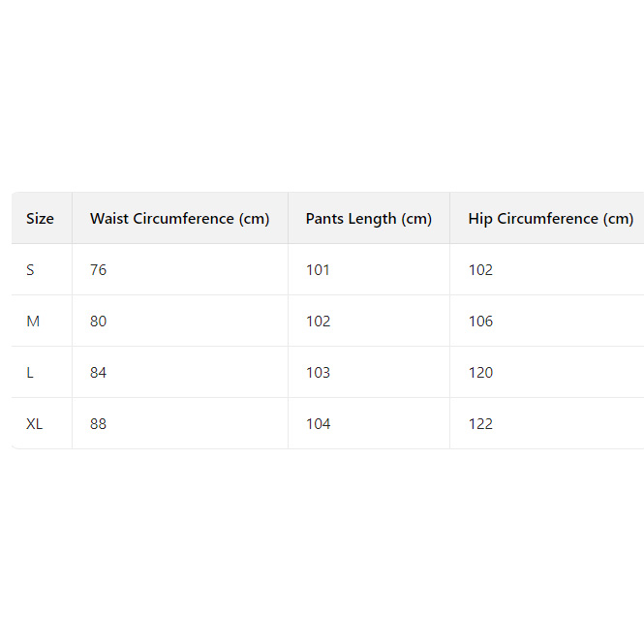This screenshot has width=644, height=644.
Task: Click hip circumference value 102 in S row
Action: point(480,270)
